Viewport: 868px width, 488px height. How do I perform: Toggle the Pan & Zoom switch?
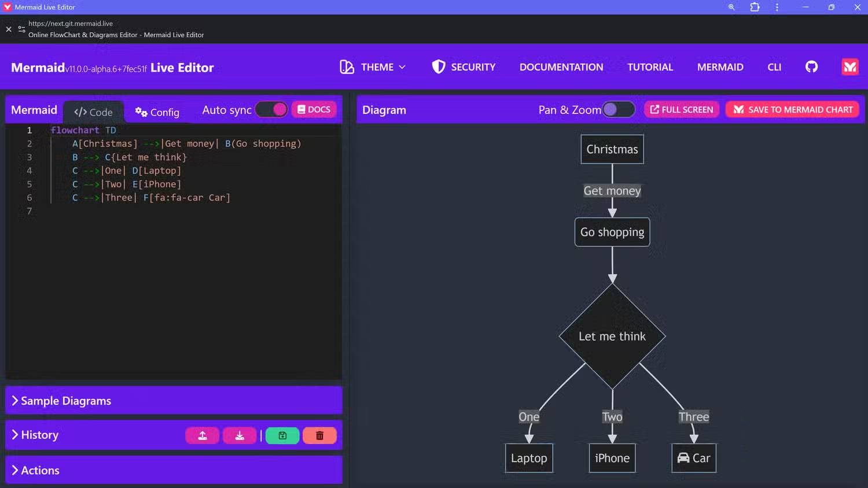[x=619, y=109]
